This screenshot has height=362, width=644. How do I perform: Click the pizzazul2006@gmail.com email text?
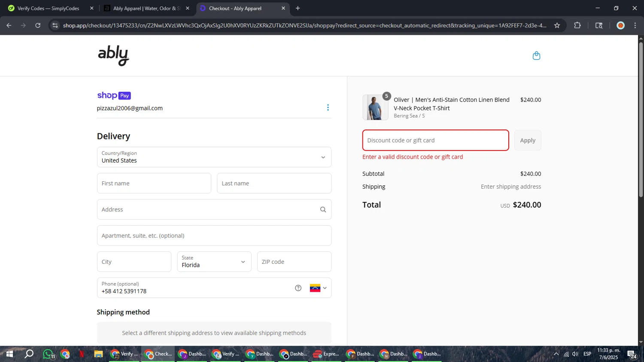click(x=130, y=109)
